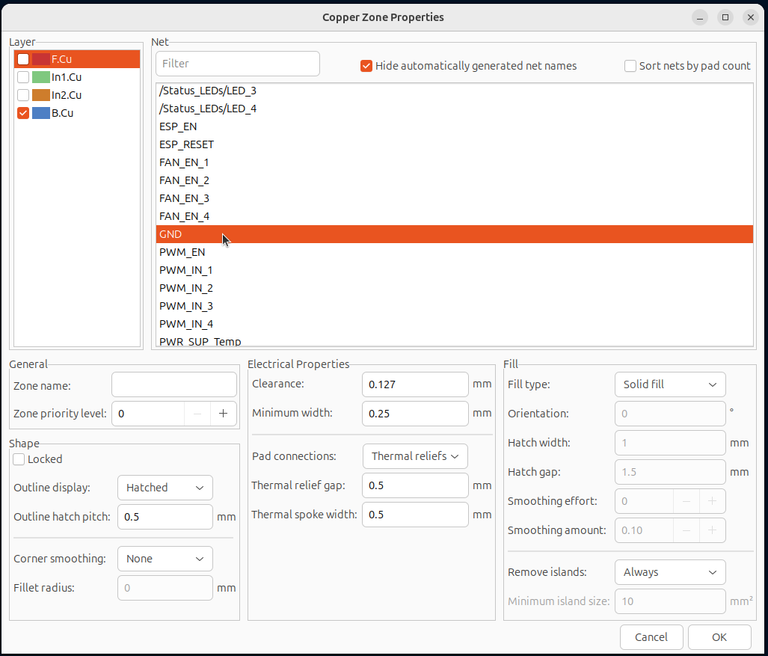Enable Sort nets by pad count

[630, 66]
